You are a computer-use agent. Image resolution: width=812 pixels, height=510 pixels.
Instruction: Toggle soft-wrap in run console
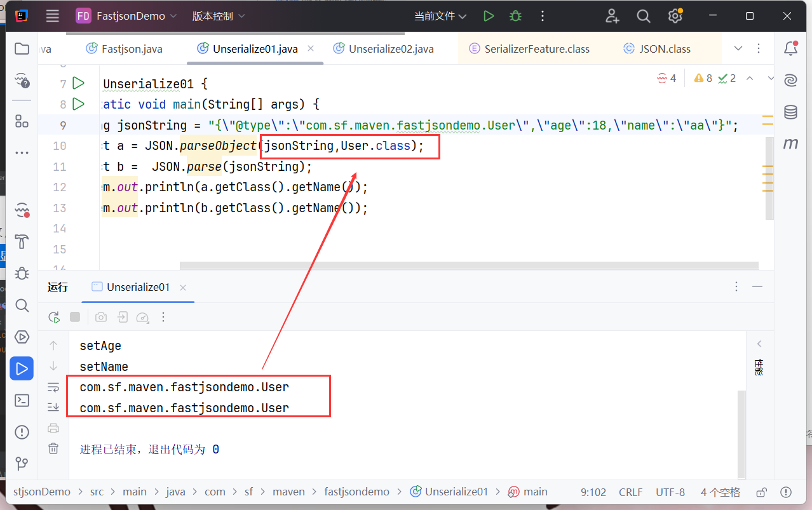53,387
